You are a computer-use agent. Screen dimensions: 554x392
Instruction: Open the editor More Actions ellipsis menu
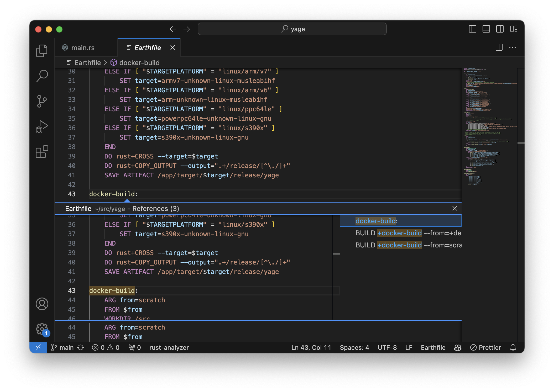tap(513, 47)
